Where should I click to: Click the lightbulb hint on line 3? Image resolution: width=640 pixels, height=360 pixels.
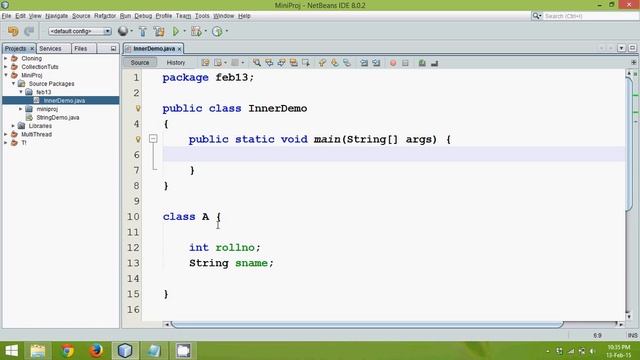(x=138, y=108)
